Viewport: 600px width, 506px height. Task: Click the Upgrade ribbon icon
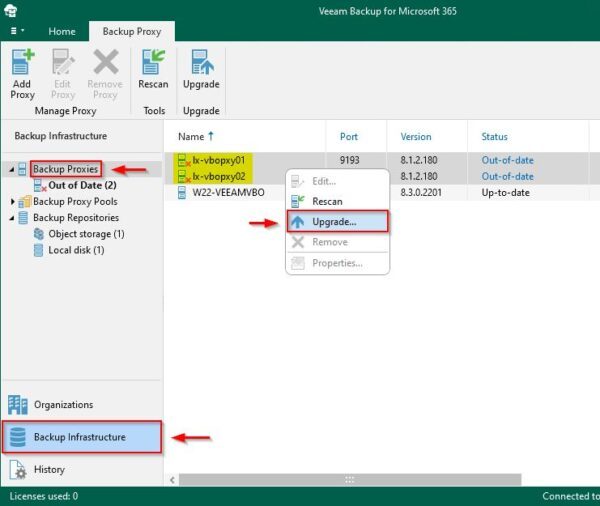(x=201, y=62)
